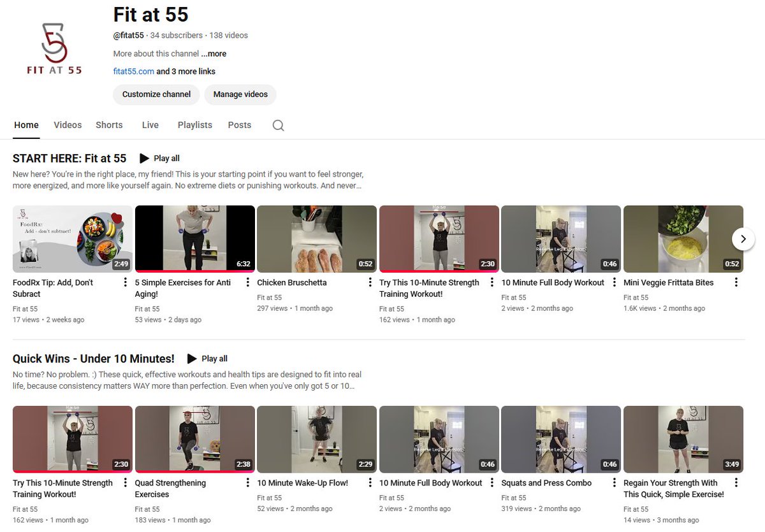Viewport: 765px width, 532px height.
Task: Click Fit at 55 channel name under Squats and Press Combo
Action: tap(514, 498)
